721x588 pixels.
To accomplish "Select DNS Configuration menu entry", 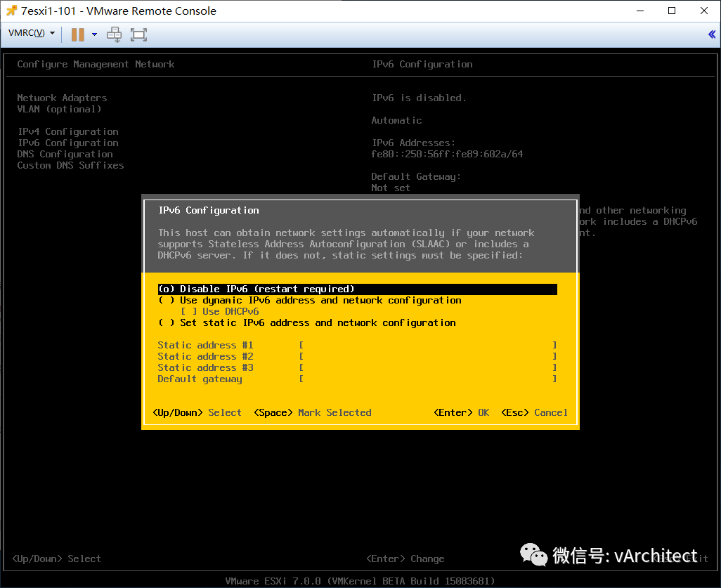I will [x=65, y=154].
